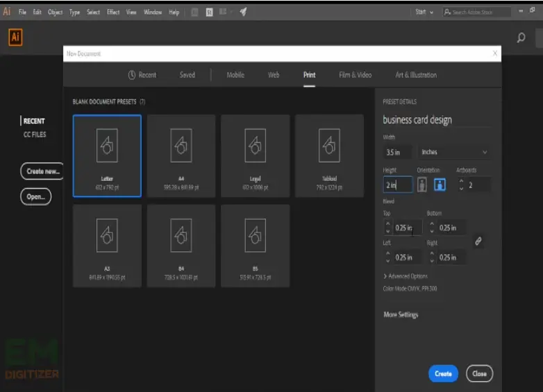Open the Start workspace dropdown

424,12
